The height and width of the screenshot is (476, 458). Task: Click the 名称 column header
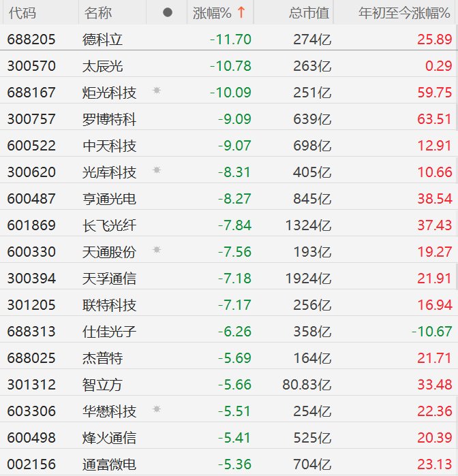pos(98,13)
